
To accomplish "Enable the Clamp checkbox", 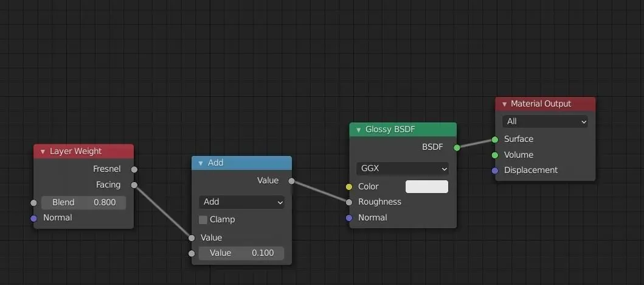I will [203, 220].
